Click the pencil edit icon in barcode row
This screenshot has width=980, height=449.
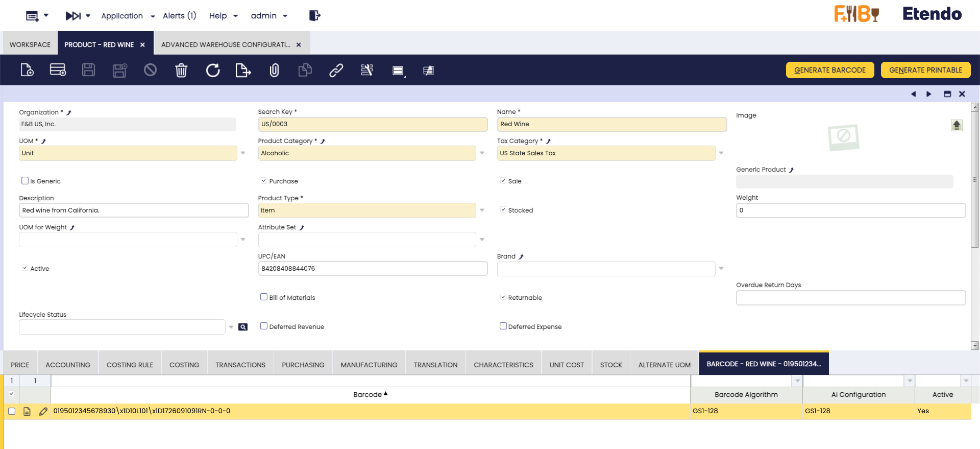[x=43, y=411]
